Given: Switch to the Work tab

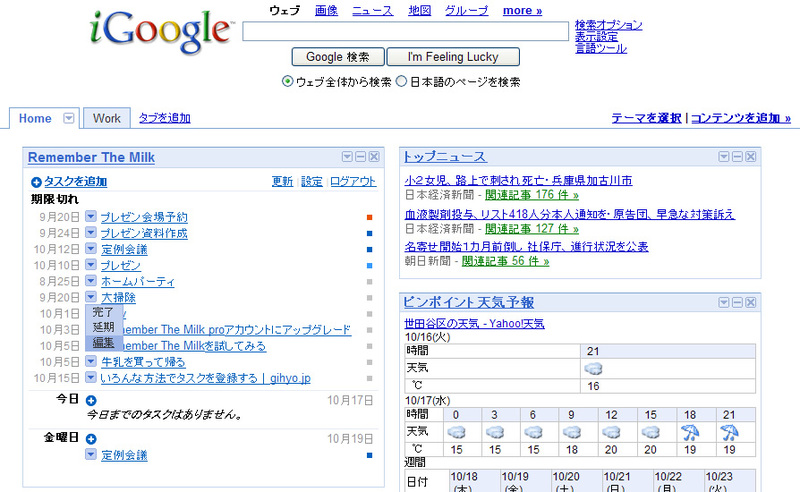Looking at the screenshot, I should click(107, 118).
